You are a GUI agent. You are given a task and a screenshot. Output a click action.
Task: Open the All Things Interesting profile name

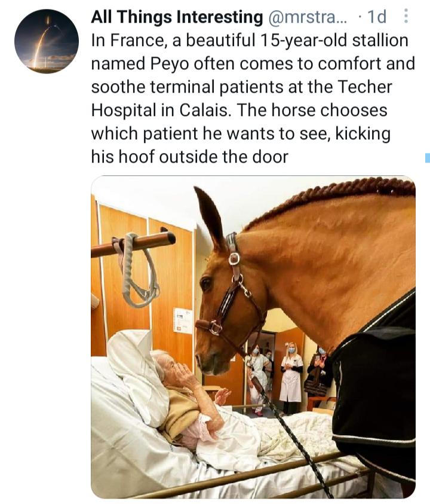(177, 18)
